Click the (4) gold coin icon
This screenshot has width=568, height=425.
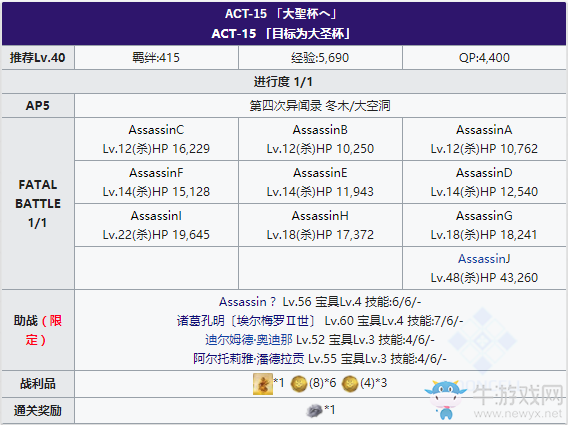350,384
